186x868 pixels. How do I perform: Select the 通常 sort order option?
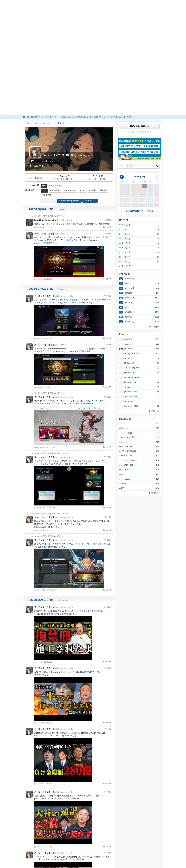coord(44,186)
